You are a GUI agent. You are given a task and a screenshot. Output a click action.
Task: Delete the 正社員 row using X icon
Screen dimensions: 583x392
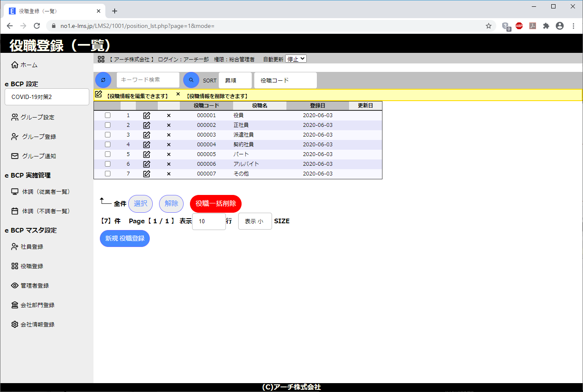pos(169,125)
